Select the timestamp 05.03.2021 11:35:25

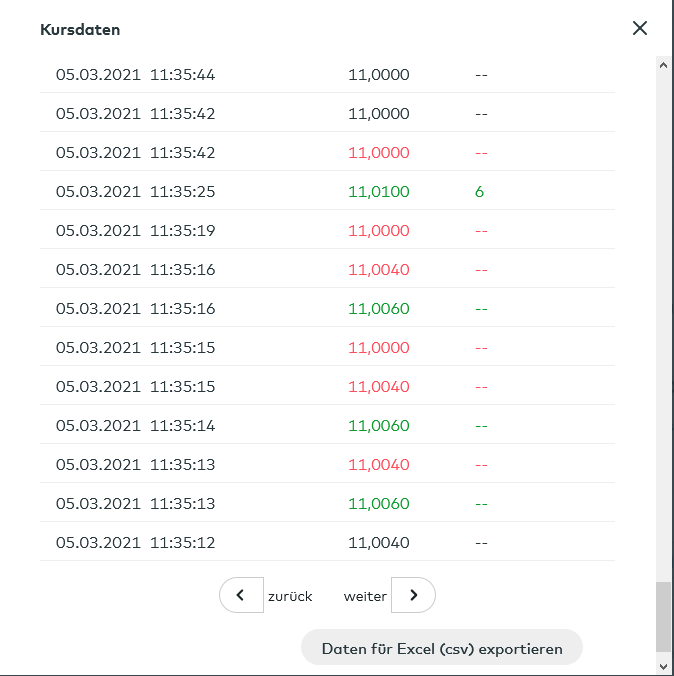click(136, 191)
